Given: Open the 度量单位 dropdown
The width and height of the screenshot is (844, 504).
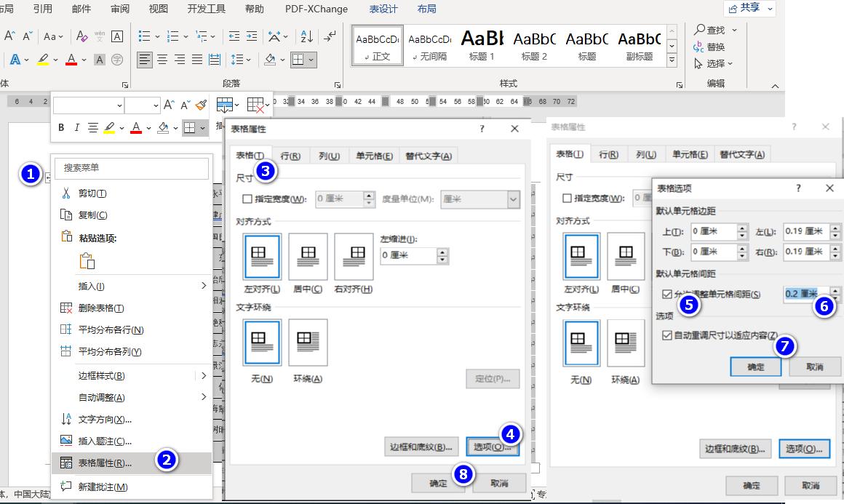Looking at the screenshot, I should [514, 199].
